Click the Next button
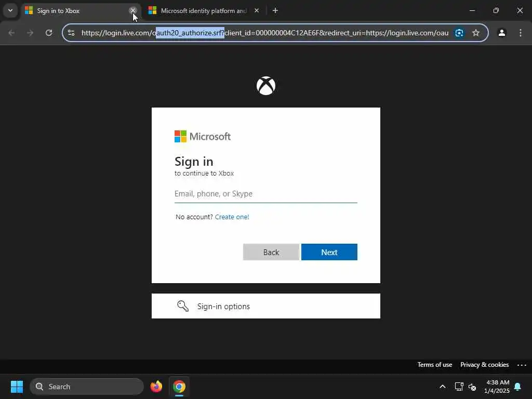532x399 pixels. pos(329,252)
